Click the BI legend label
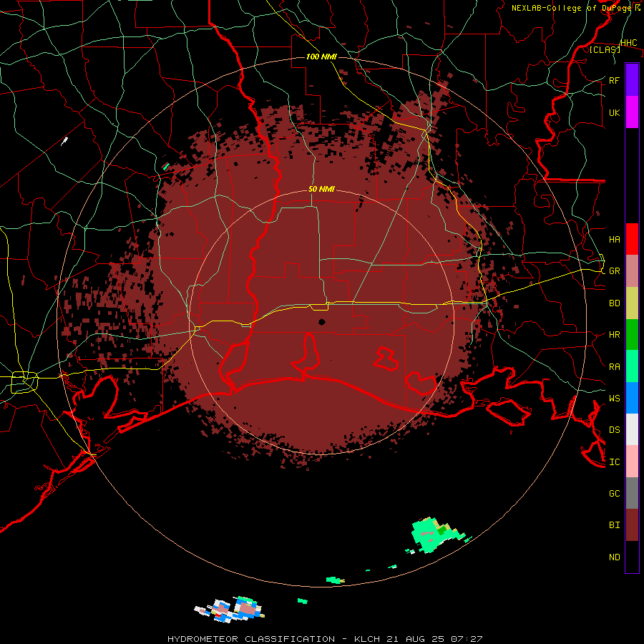The image size is (644, 644). pyautogui.click(x=615, y=525)
